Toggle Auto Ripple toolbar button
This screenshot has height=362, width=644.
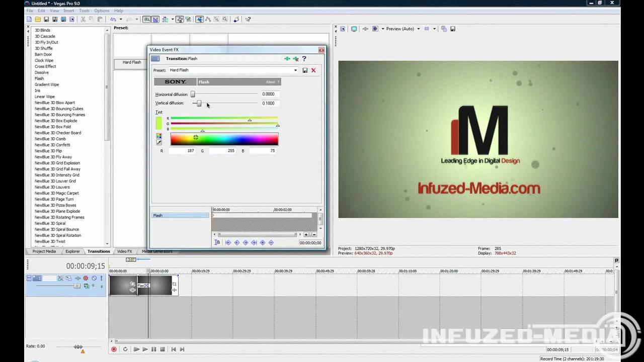(x=165, y=20)
